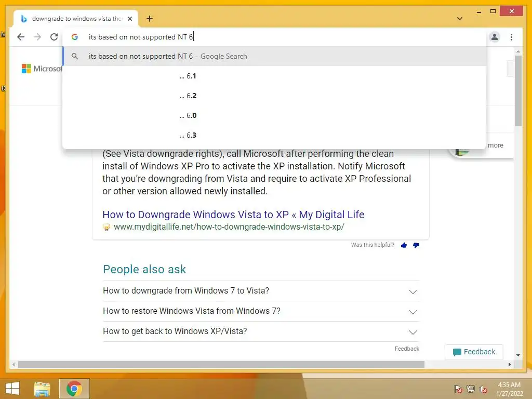
Task: Click the 'People also ask' heading
Action: pyautogui.click(x=144, y=269)
